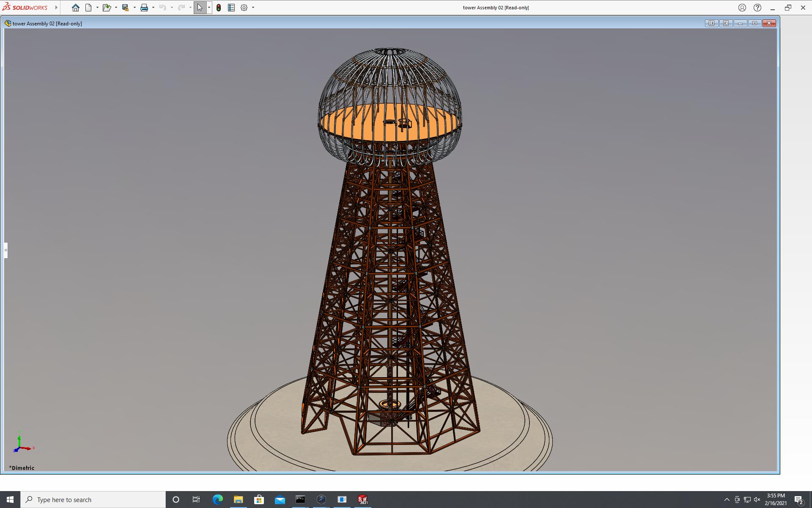Create a New document icon
The height and width of the screenshot is (508, 812).
coord(88,8)
